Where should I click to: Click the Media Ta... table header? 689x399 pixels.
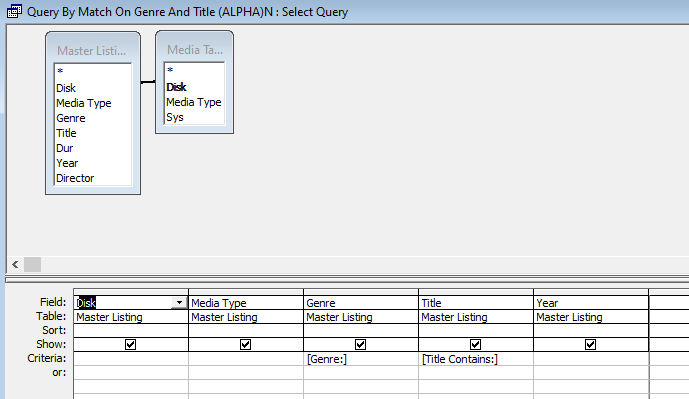194,49
